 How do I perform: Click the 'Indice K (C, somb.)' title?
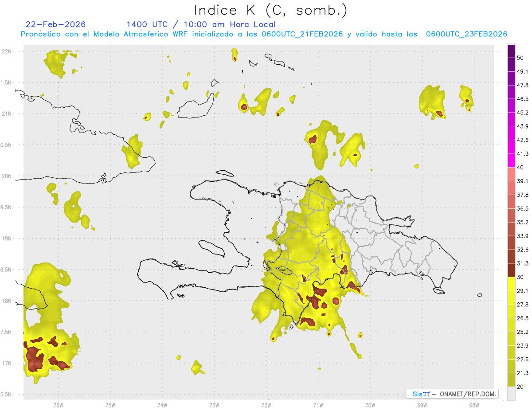point(271,10)
